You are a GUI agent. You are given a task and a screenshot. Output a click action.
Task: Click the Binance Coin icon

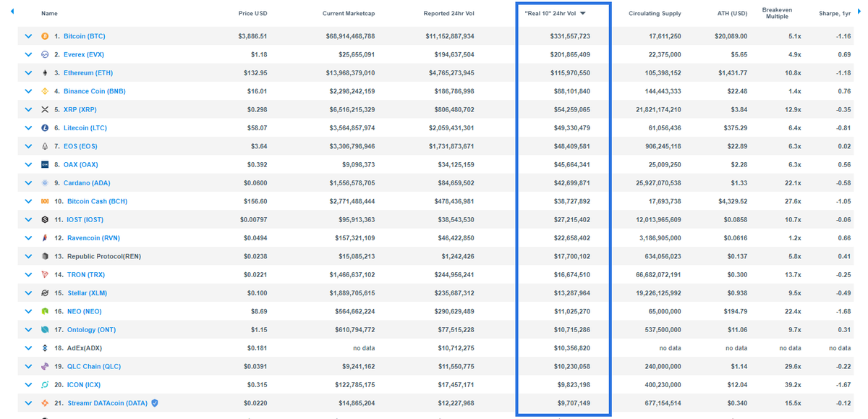point(45,91)
